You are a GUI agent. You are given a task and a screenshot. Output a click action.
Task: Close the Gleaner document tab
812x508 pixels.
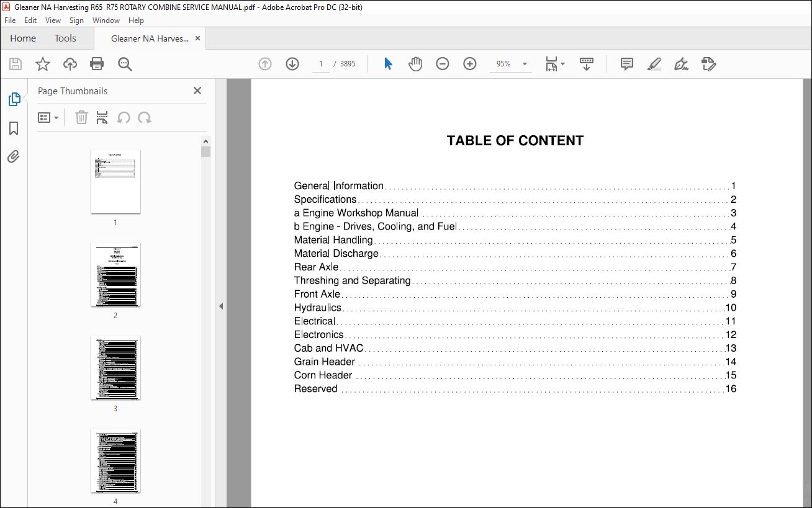tap(197, 38)
